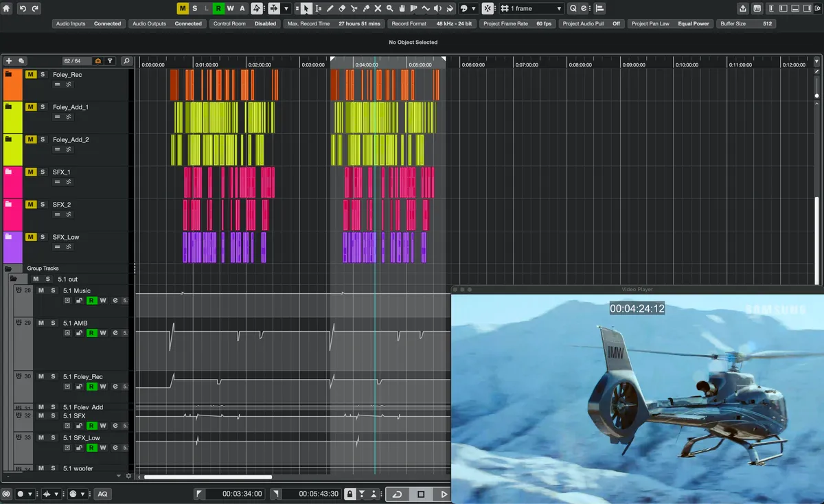Viewport: 824px width, 504px height.
Task: Click the Foley_Add_2 track color strip
Action: [x=13, y=149]
